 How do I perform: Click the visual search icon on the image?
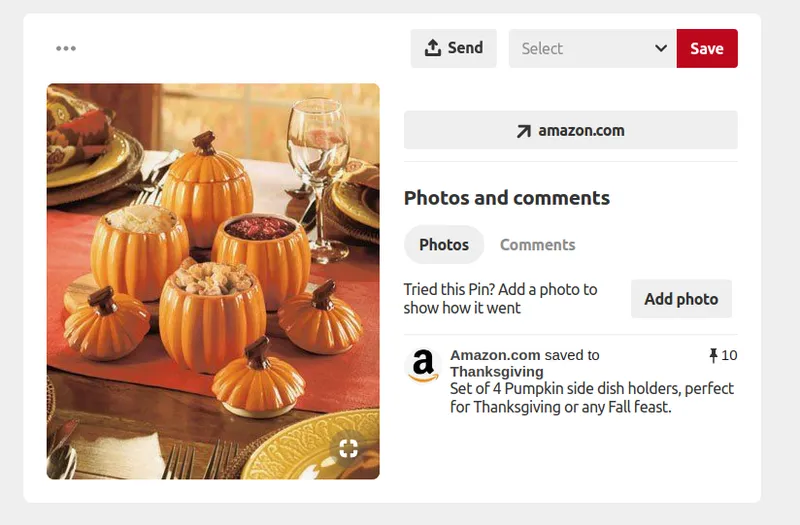click(348, 447)
